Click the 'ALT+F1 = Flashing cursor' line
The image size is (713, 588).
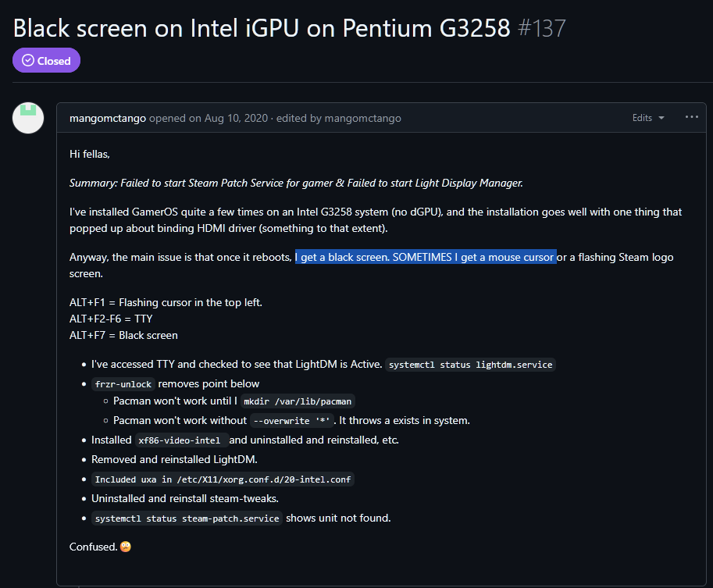[x=166, y=302]
